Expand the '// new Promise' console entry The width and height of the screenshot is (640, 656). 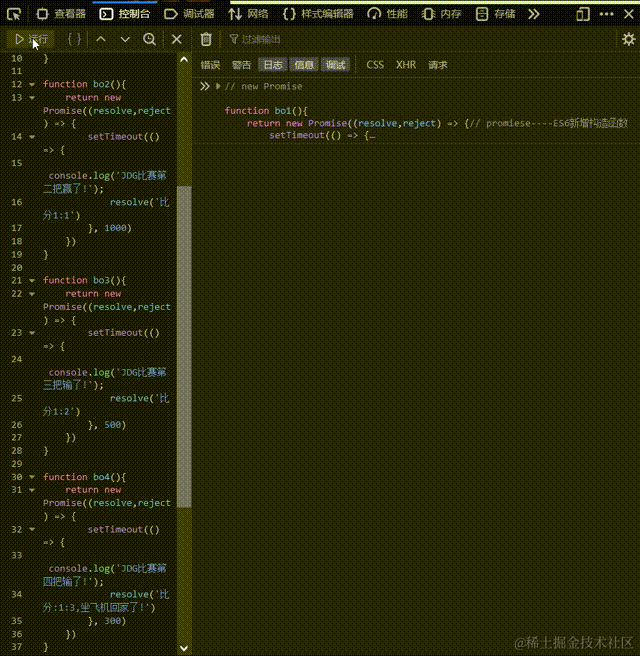(x=218, y=86)
